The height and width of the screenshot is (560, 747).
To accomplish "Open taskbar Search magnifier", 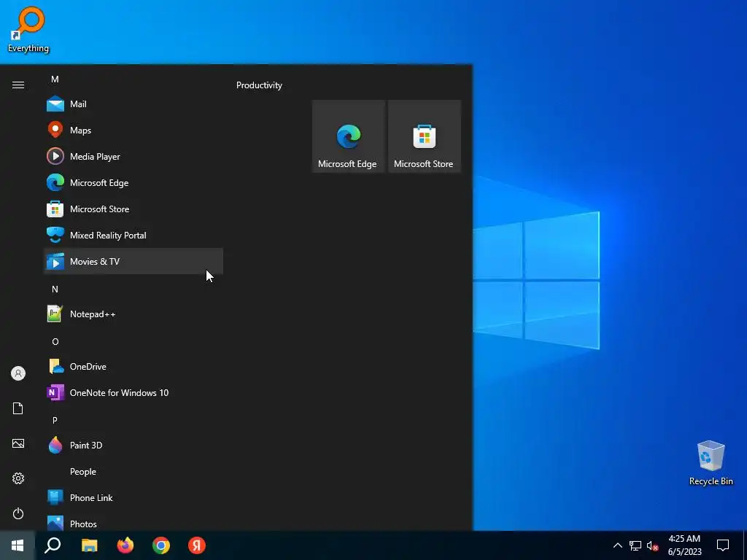I will pyautogui.click(x=53, y=545).
